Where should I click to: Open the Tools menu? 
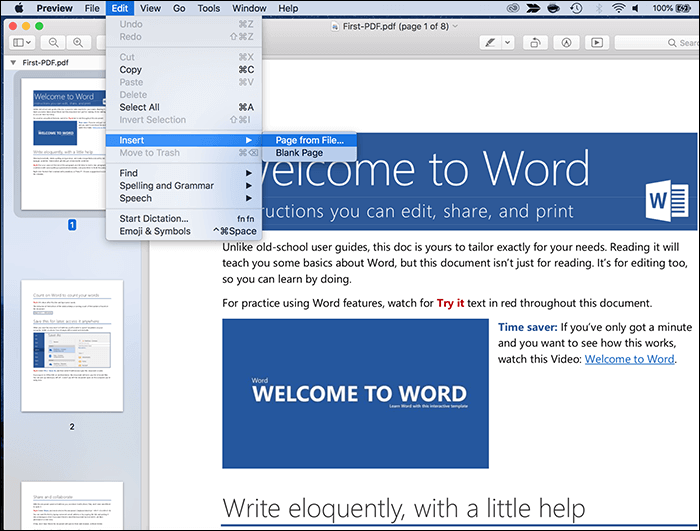pos(209,8)
